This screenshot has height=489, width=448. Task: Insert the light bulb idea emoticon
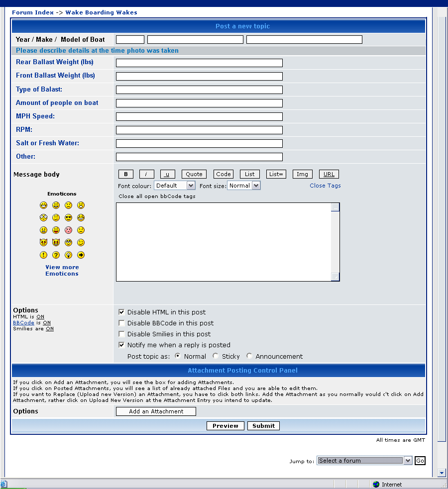pos(68,255)
